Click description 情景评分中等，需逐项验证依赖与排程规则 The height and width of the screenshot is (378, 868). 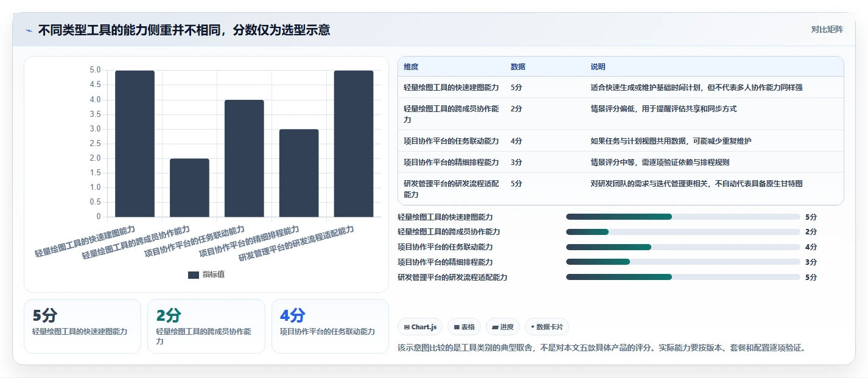click(660, 163)
